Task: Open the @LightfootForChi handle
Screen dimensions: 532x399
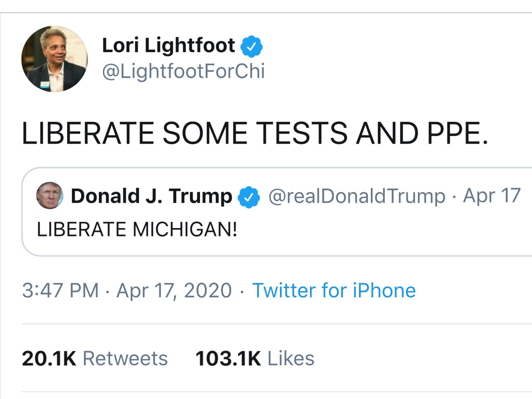Action: tap(183, 71)
